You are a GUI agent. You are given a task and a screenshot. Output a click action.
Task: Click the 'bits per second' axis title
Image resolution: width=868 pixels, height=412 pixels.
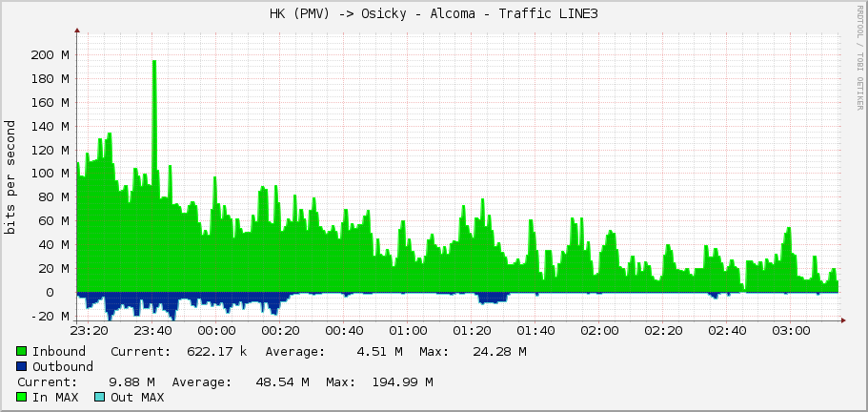point(11,177)
